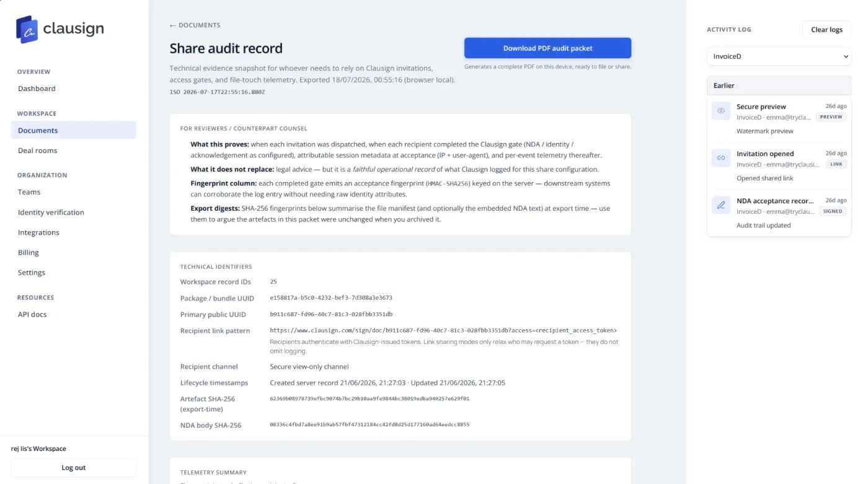Click the SIGNED badge in activity log
This screenshot has height=484, width=868.
click(x=833, y=211)
